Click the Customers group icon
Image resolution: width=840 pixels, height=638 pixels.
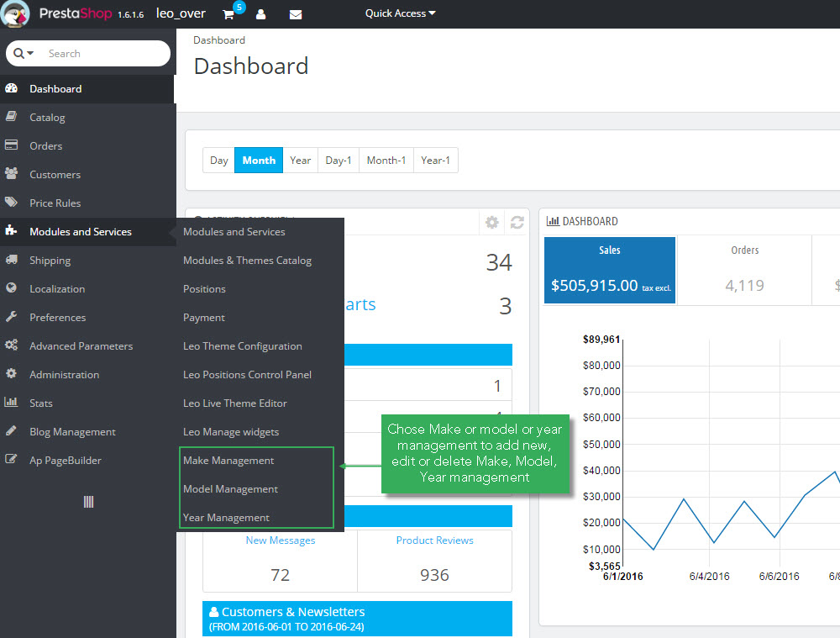tap(11, 174)
